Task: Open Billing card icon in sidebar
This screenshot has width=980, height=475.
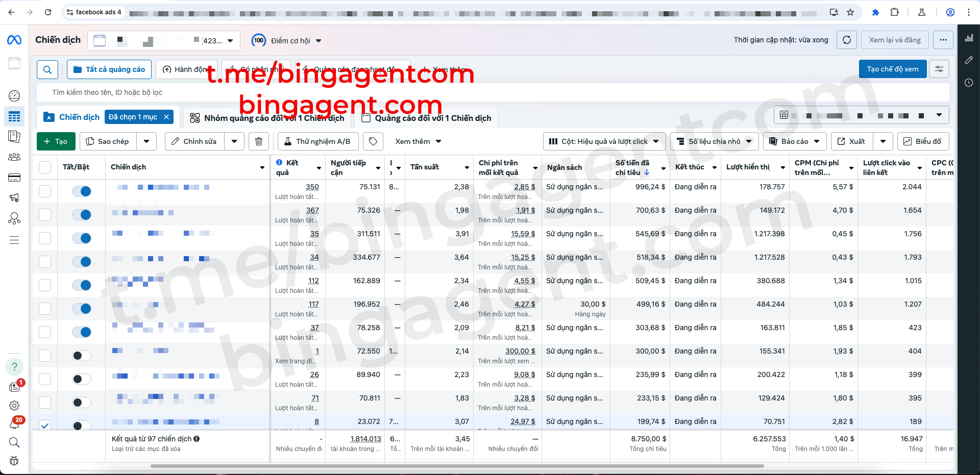Action: (x=14, y=178)
